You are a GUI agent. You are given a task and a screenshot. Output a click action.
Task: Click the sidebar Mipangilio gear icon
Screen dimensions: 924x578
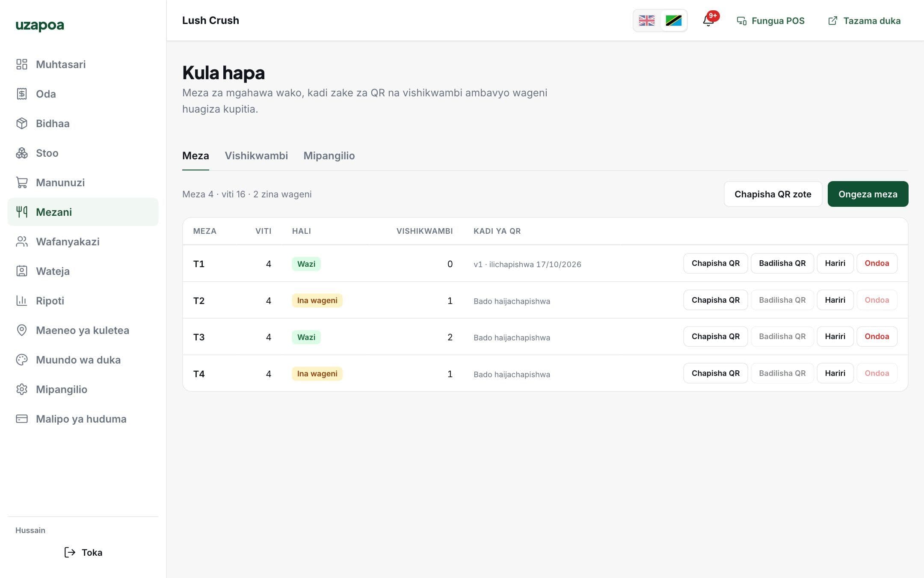click(x=22, y=389)
